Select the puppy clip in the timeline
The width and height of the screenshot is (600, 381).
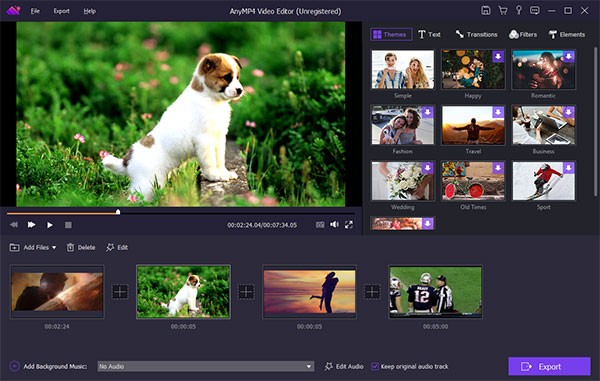click(183, 292)
